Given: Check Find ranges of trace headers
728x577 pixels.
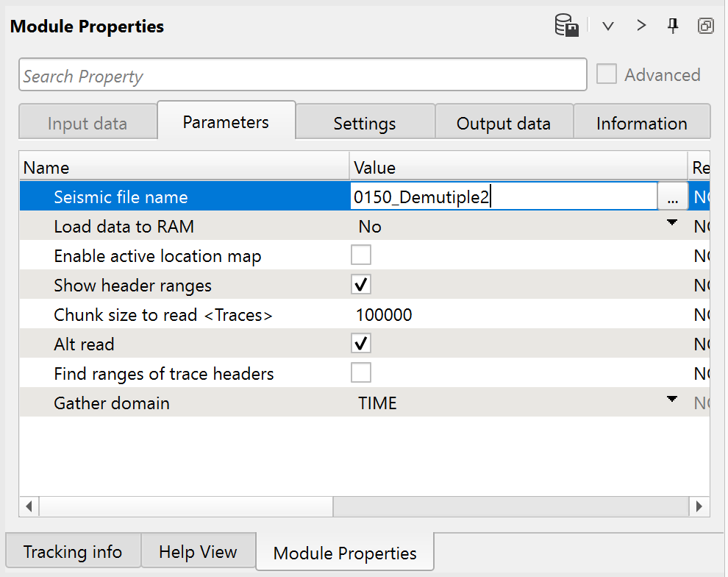Looking at the screenshot, I should (x=361, y=373).
